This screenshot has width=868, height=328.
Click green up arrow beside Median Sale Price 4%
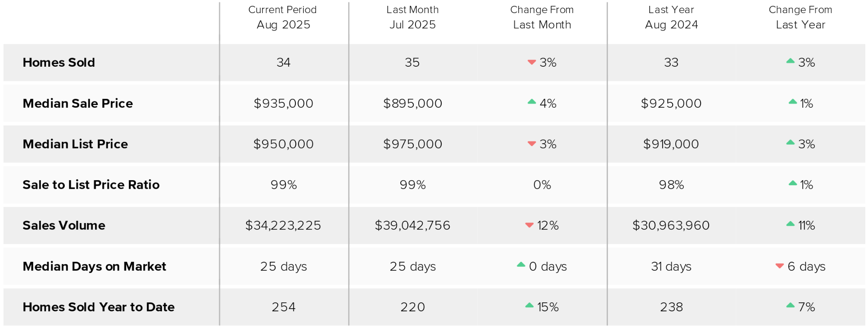(532, 102)
